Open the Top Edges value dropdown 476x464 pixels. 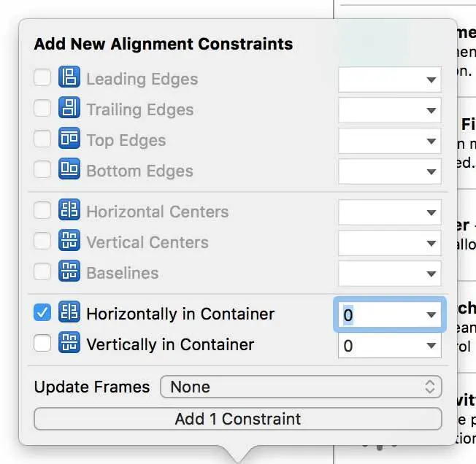(431, 141)
